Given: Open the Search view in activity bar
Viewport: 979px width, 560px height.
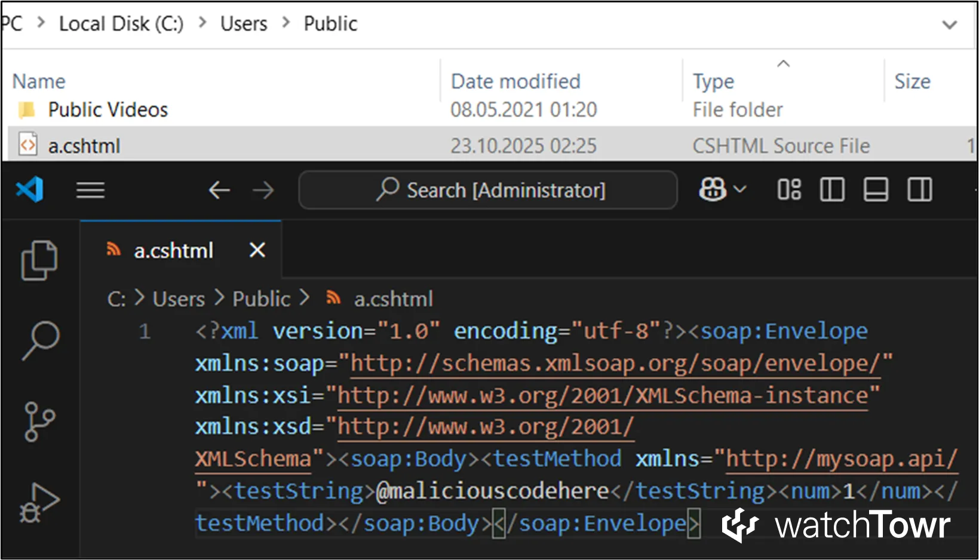Looking at the screenshot, I should [40, 340].
